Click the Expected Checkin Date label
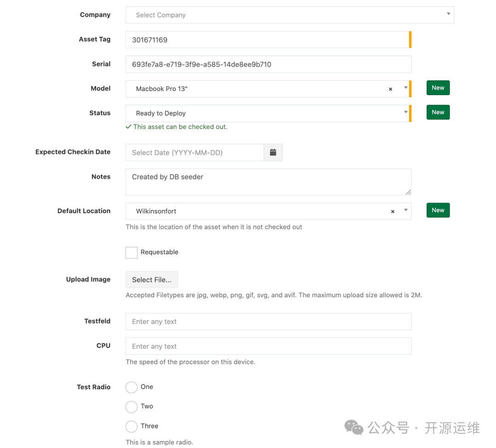This screenshot has width=496, height=448. [73, 152]
